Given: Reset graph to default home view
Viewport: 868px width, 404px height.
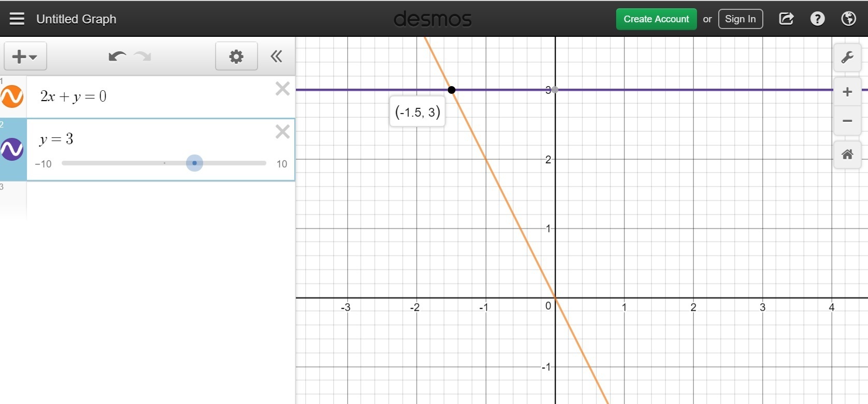Looking at the screenshot, I should (847, 155).
